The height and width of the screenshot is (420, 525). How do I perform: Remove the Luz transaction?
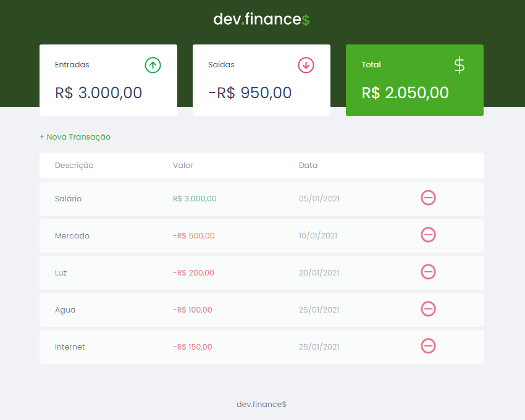[428, 272]
